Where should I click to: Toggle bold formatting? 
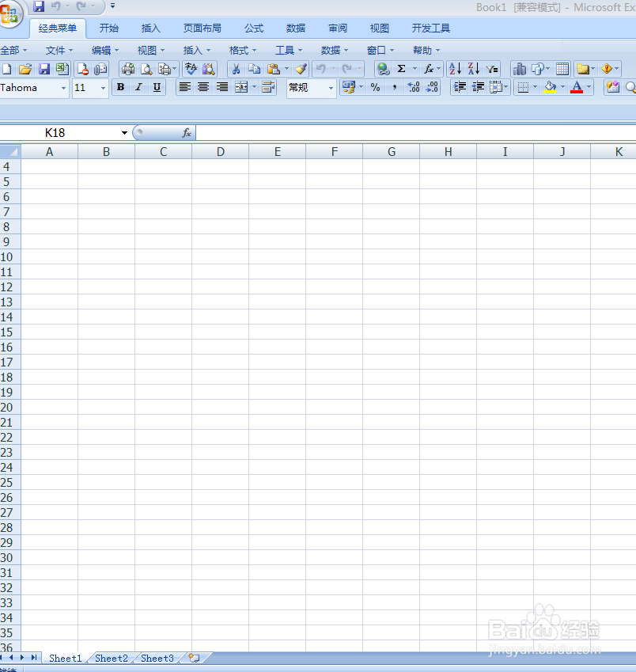point(121,87)
